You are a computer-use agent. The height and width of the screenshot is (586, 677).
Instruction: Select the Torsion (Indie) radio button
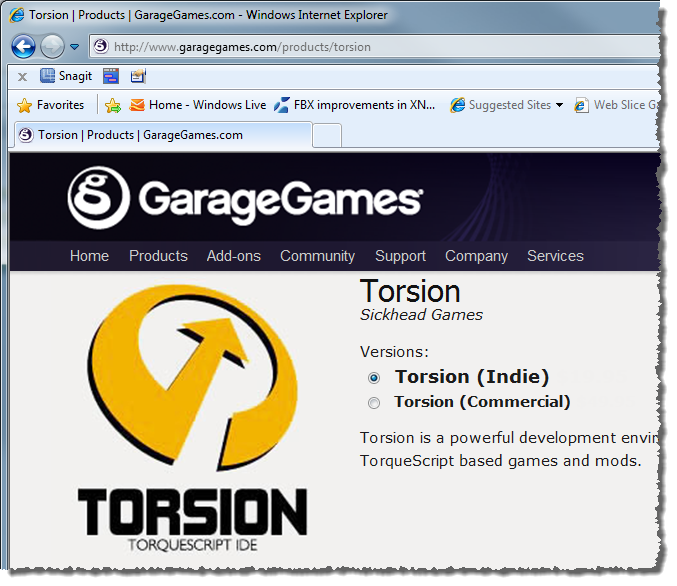374,378
